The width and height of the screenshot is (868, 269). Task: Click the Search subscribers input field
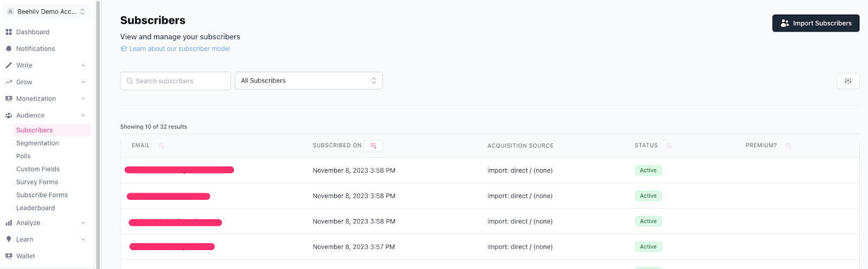[175, 81]
